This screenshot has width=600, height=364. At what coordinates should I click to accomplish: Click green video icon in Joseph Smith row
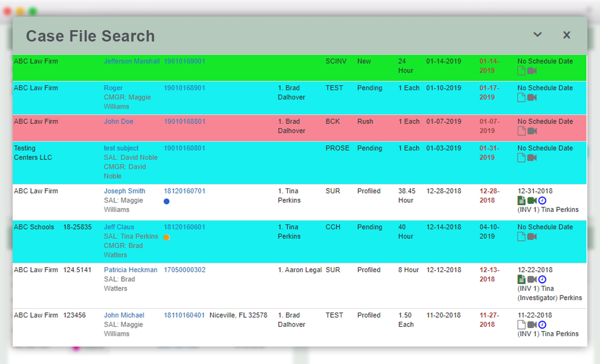(532, 201)
